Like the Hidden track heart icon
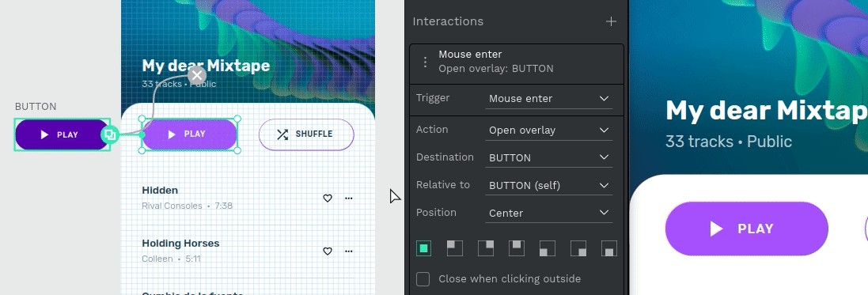 (x=327, y=199)
